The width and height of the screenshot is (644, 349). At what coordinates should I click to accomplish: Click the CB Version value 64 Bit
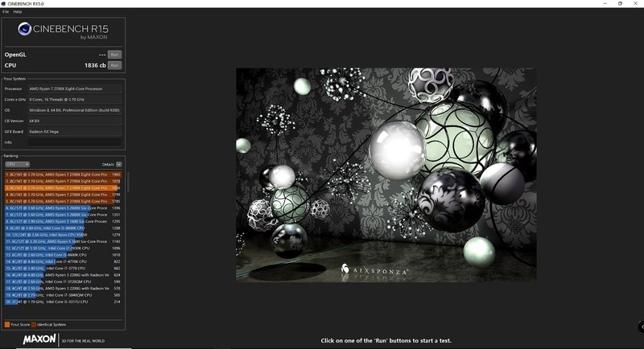(75, 121)
